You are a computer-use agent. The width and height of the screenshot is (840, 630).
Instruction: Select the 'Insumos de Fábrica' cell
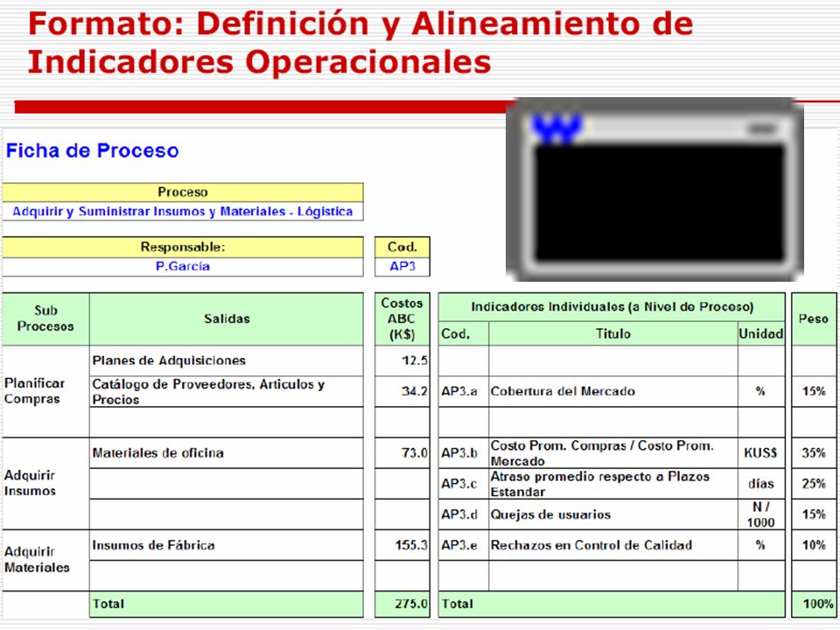pos(227,545)
